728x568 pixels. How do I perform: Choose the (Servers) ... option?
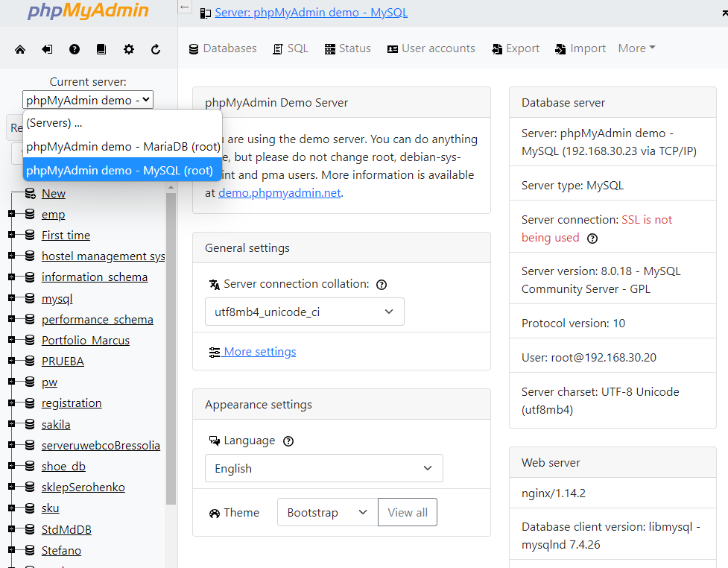(123, 123)
